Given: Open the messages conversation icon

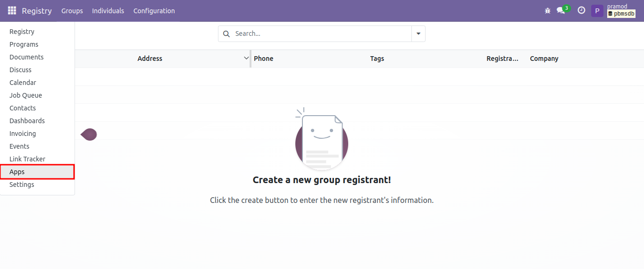Looking at the screenshot, I should pyautogui.click(x=560, y=10).
